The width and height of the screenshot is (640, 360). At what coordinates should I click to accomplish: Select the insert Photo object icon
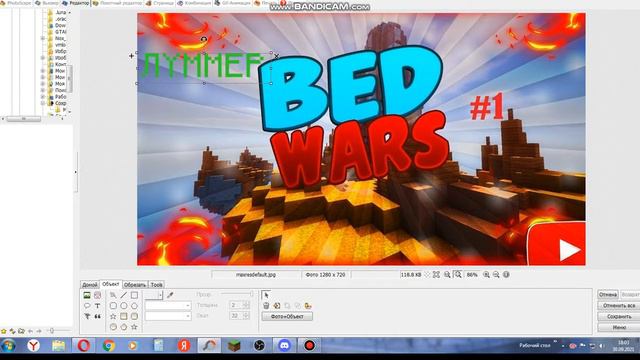point(87,295)
